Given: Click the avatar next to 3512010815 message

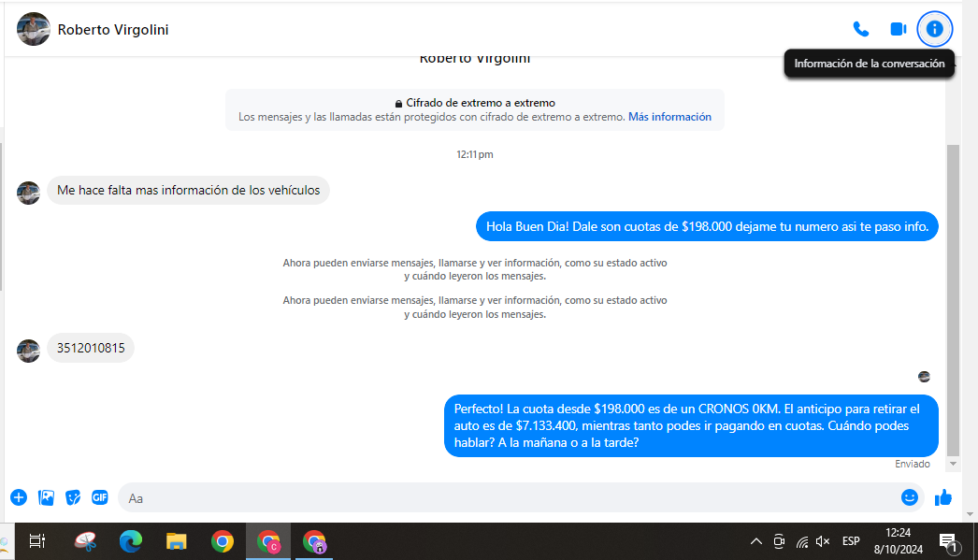Looking at the screenshot, I should (28, 351).
